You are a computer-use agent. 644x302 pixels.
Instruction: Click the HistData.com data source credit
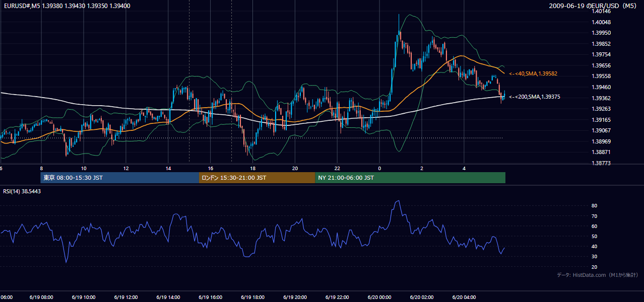point(598,275)
